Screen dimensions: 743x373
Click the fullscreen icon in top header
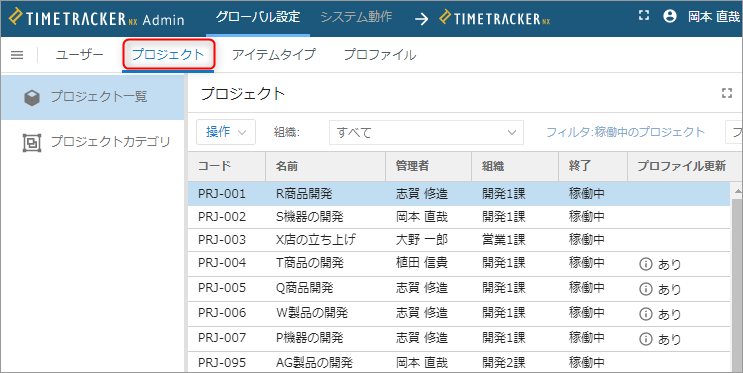tap(643, 16)
